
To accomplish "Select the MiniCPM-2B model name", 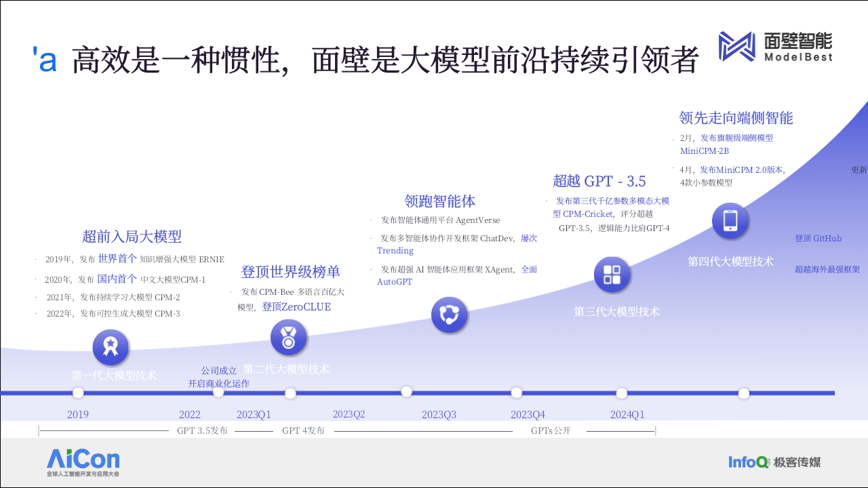I will point(706,151).
